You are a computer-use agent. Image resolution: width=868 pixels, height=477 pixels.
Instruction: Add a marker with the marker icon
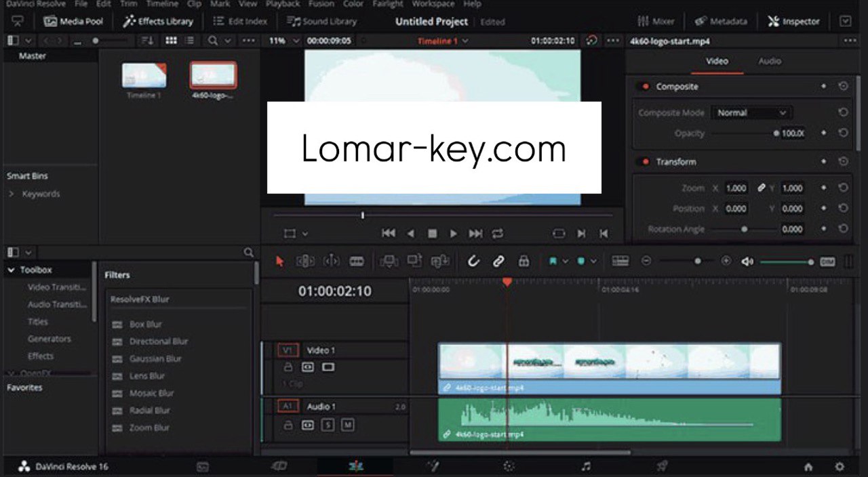[581, 261]
